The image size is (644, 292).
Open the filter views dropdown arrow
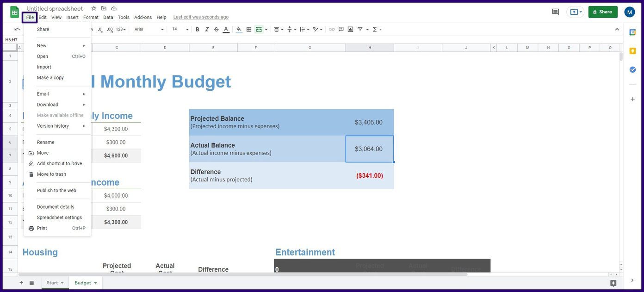tap(367, 30)
